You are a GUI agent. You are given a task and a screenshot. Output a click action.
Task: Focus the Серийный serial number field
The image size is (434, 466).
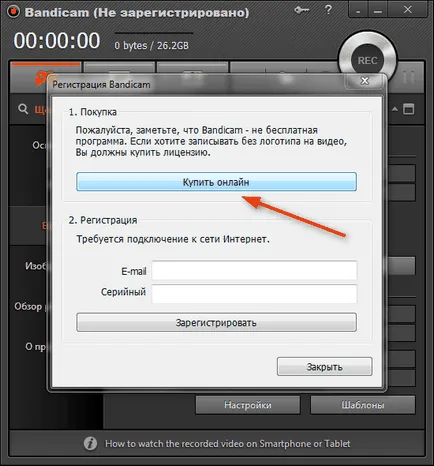pos(254,294)
